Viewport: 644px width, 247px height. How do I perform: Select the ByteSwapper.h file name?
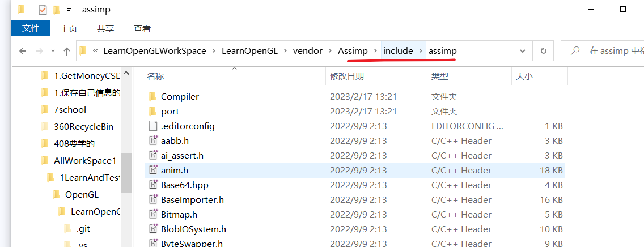192,244
